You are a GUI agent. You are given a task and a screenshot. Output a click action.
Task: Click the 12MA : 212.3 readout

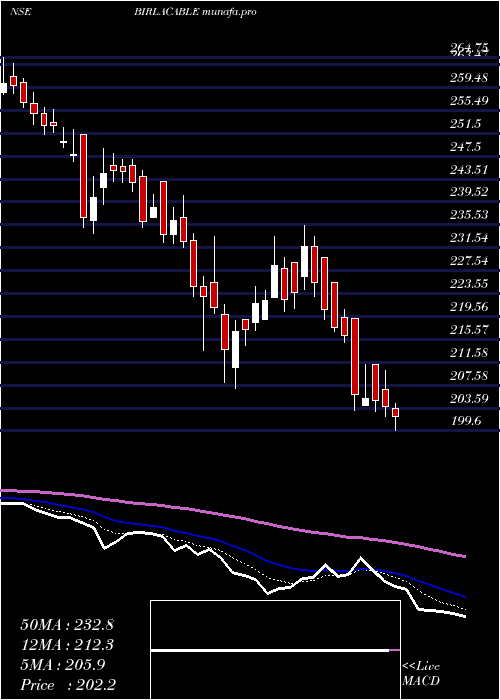67,645
